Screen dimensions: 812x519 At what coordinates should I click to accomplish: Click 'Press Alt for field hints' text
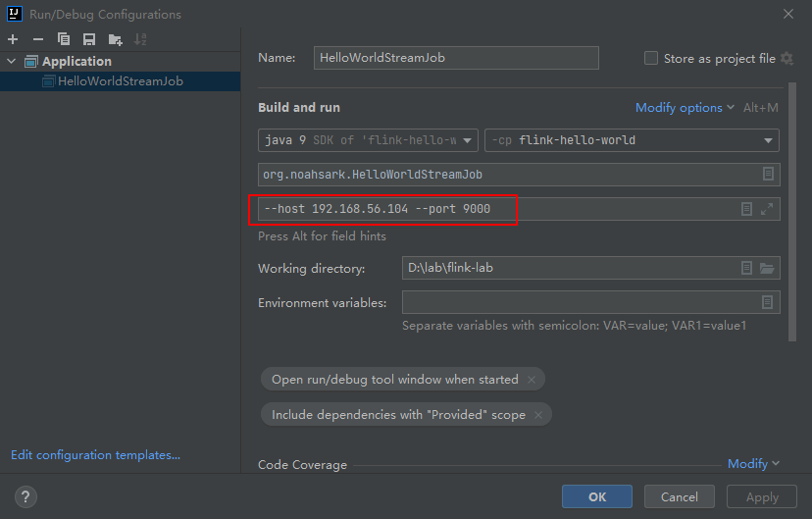pos(322,236)
